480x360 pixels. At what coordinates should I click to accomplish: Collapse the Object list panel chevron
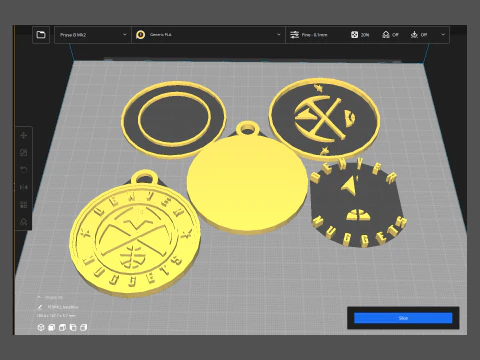[x=39, y=297]
